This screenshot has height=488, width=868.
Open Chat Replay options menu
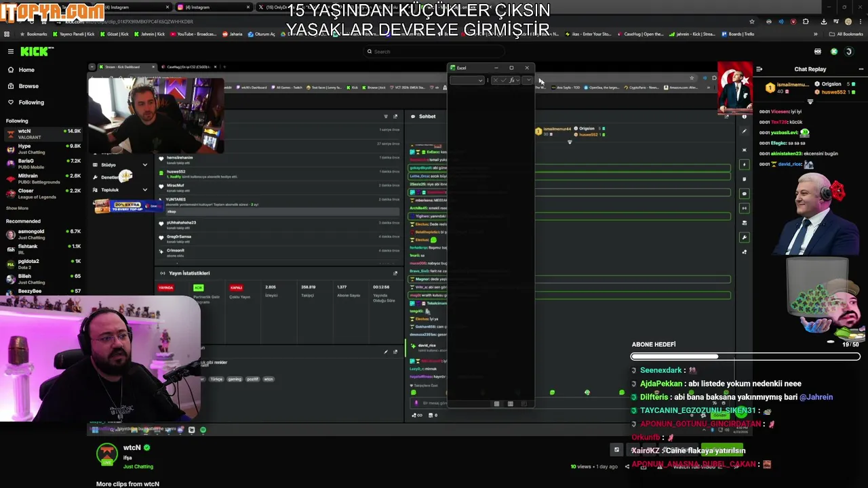[x=861, y=69]
